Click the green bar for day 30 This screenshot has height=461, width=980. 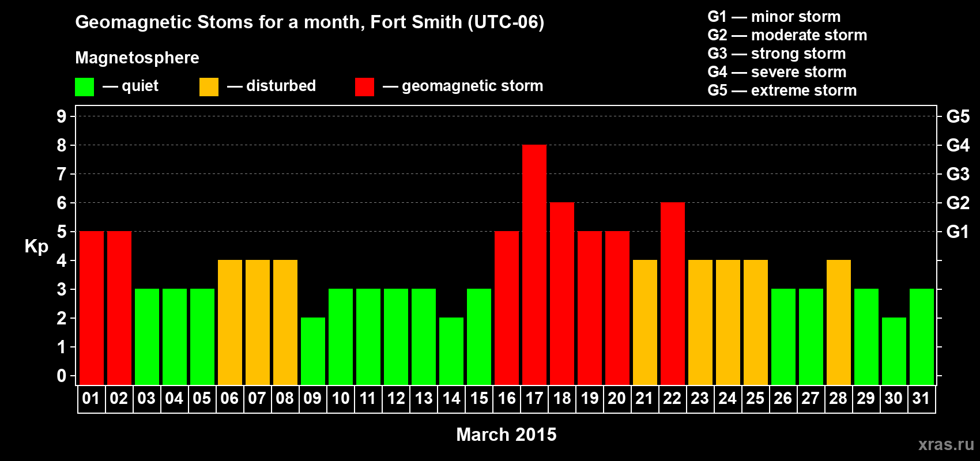coord(894,351)
